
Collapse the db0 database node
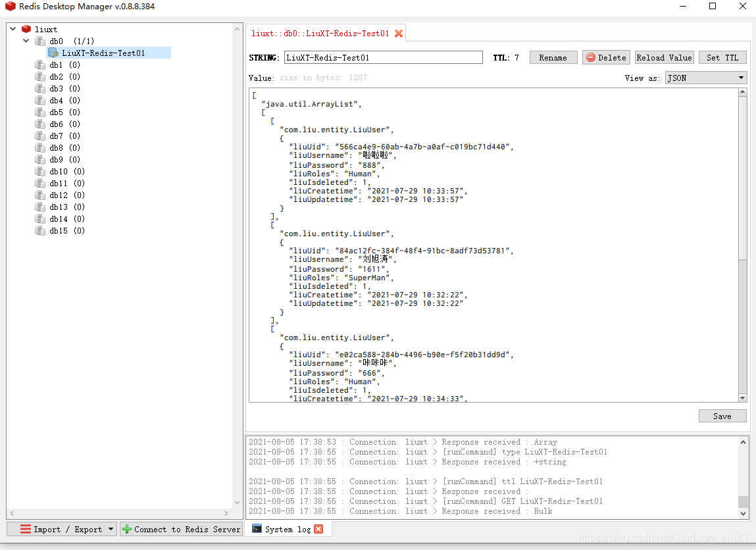pyautogui.click(x=26, y=41)
